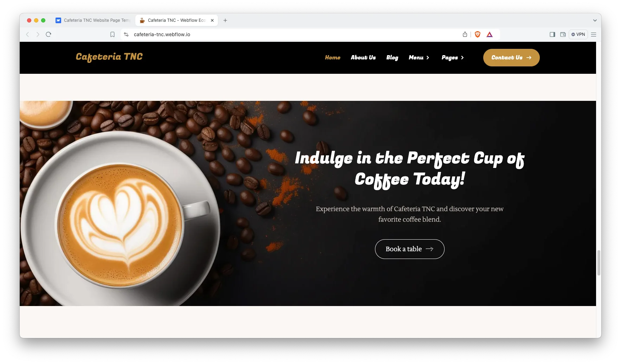Click the page vertical scrollbar thumb
Viewport: 621px width, 364px height.
pos(599,263)
